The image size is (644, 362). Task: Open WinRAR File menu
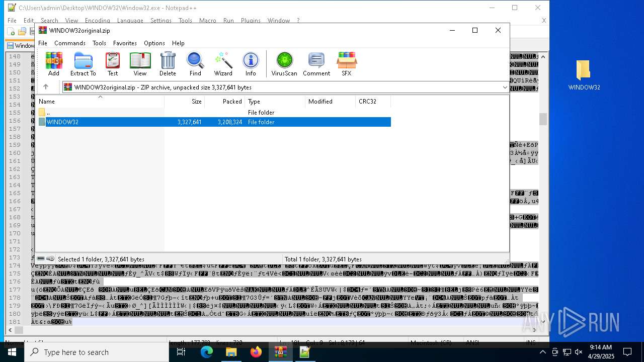coord(43,43)
